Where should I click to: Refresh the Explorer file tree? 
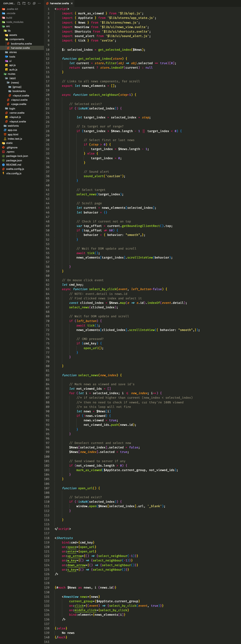[29, 3]
